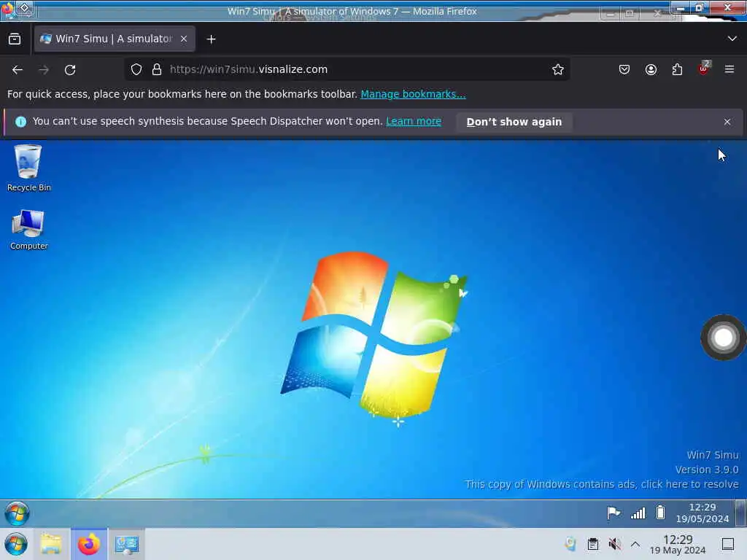Image resolution: width=747 pixels, height=560 pixels.
Task: Open the Firefox View icon
Action: point(15,39)
